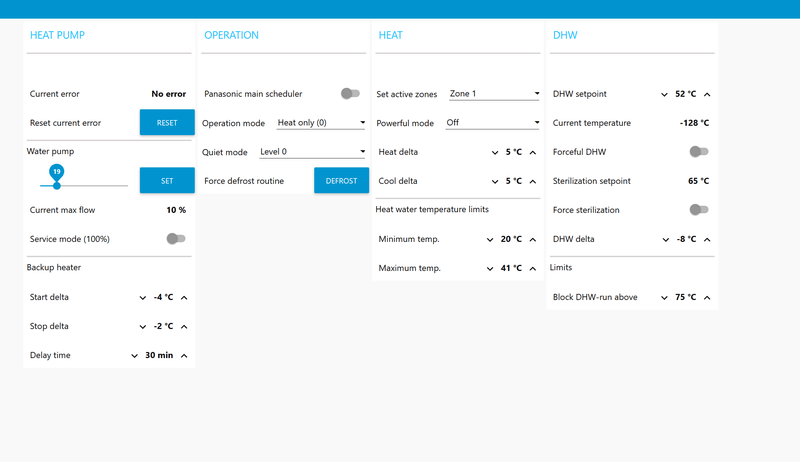This screenshot has width=800, height=462.
Task: Raise the Maximum temp. limit
Action: tap(533, 269)
